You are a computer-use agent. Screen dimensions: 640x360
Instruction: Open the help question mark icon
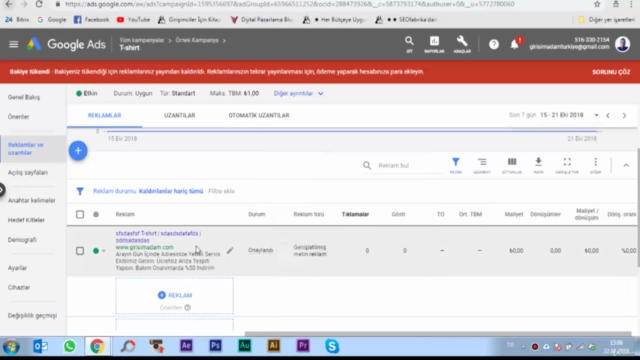click(494, 44)
